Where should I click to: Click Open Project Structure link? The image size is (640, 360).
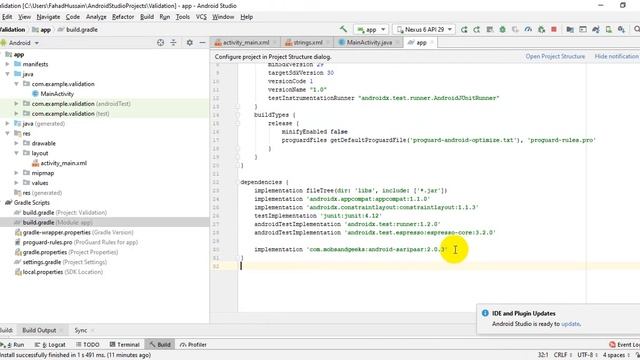click(555, 56)
